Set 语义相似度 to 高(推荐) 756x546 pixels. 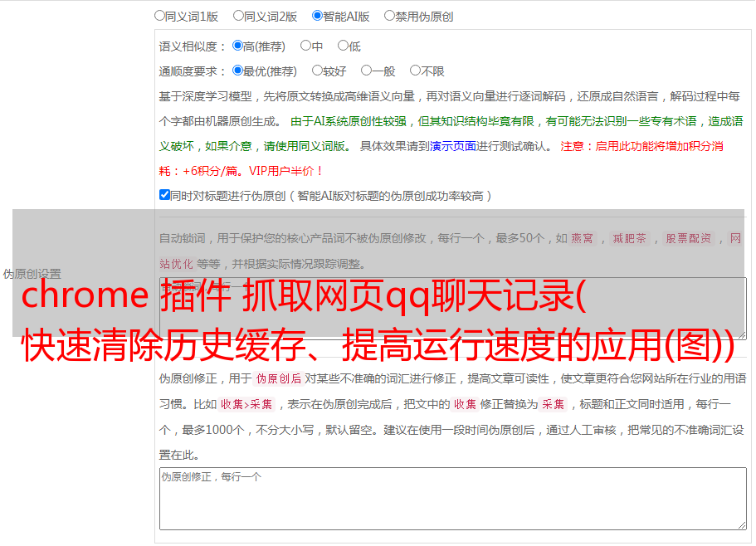tap(237, 46)
